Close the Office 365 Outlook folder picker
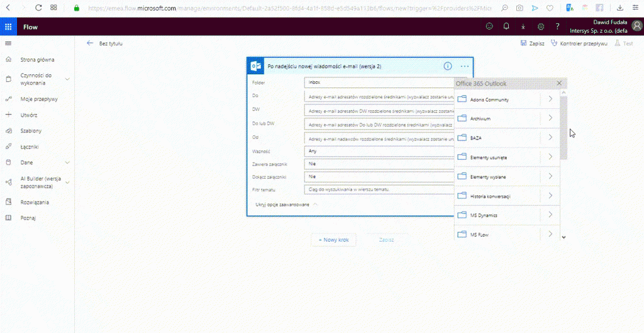The image size is (644, 333). tap(559, 84)
